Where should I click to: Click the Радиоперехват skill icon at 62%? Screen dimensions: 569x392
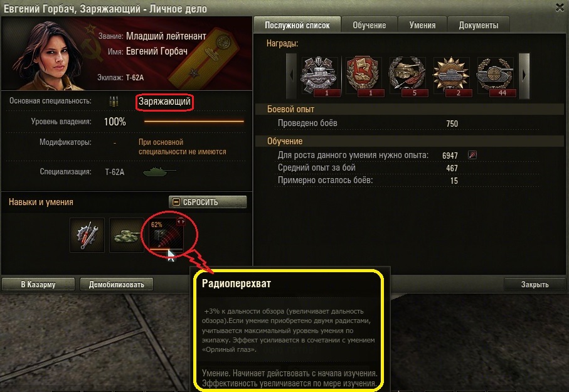pyautogui.click(x=167, y=235)
